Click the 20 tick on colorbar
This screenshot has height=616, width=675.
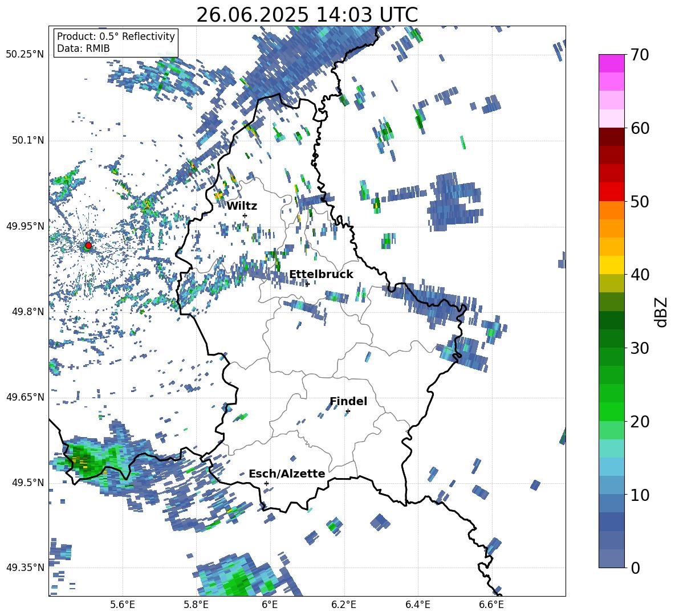pos(640,421)
